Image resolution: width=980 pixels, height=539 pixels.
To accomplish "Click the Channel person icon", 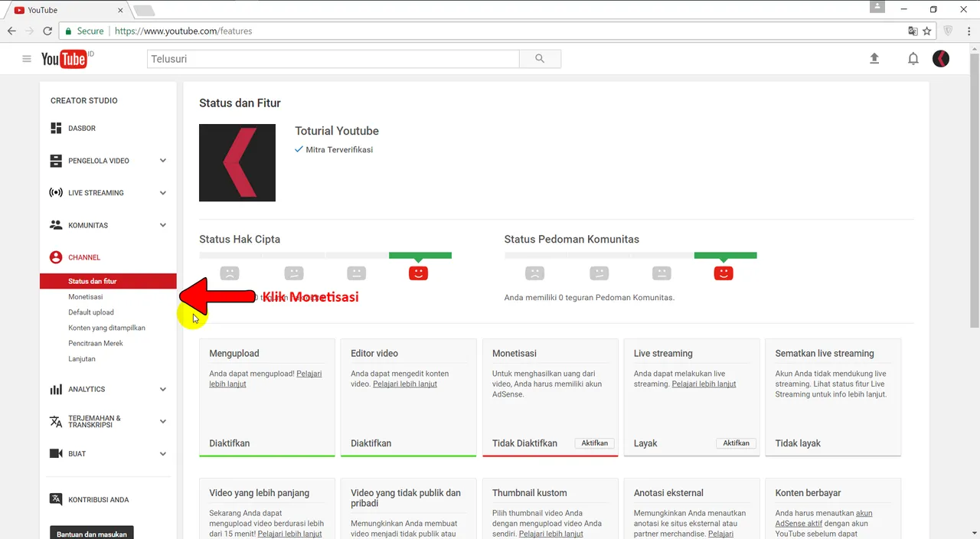I will tap(56, 257).
